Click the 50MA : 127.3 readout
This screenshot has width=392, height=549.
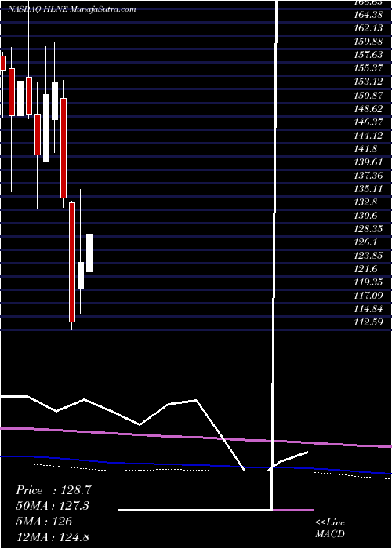tap(53, 506)
